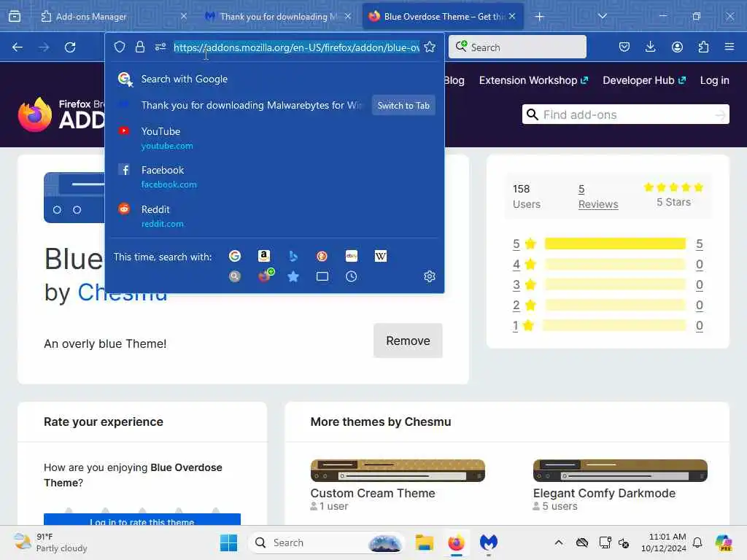Select Facebook suggestion row
The image size is (747, 560).
tap(275, 177)
